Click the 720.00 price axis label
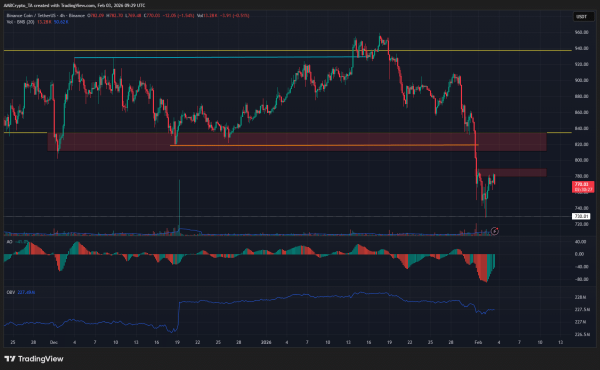Image resolution: width=600 pixels, height=370 pixels. click(581, 224)
